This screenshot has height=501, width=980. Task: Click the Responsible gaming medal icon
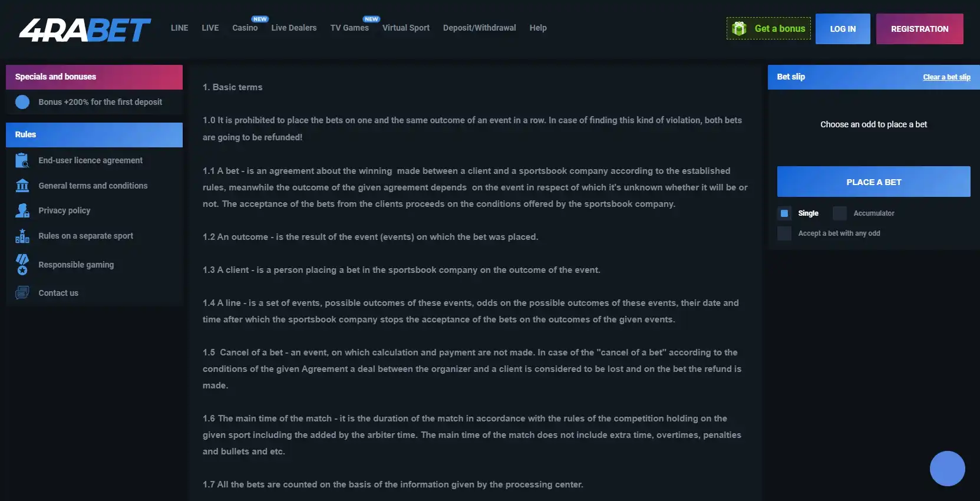[22, 265]
